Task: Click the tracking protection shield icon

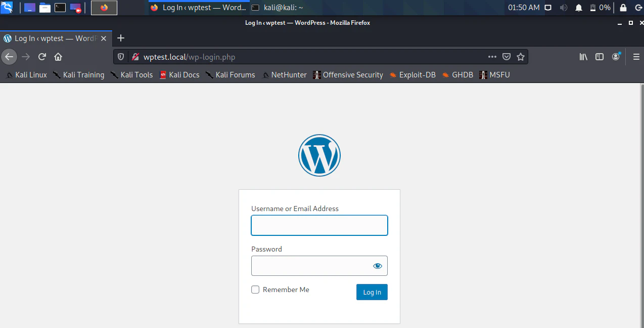Action: [x=121, y=57]
